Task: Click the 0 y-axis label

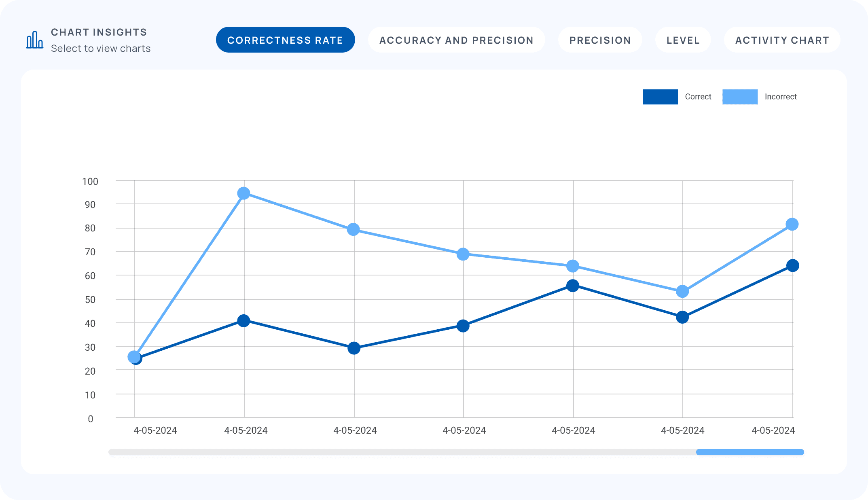Action: pyautogui.click(x=91, y=419)
